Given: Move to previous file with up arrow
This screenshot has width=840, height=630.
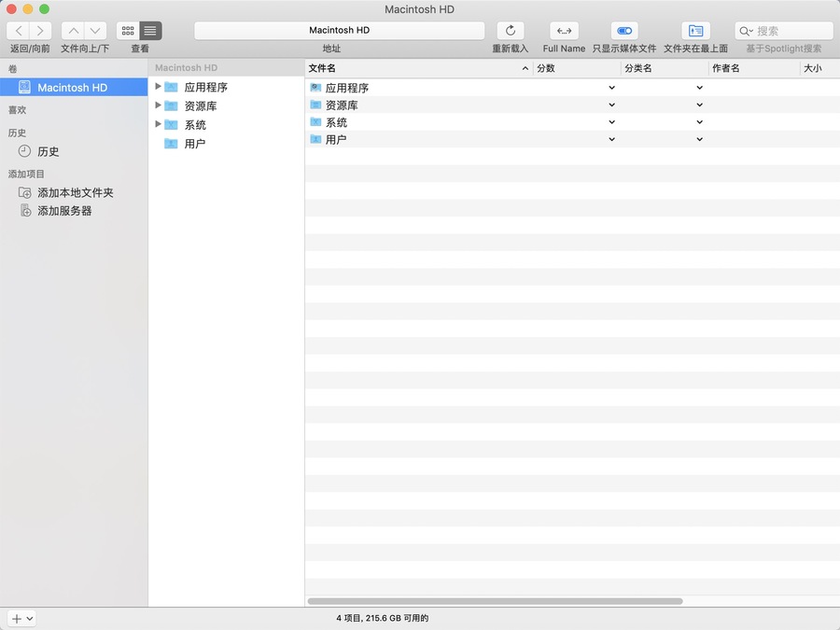Looking at the screenshot, I should pos(74,31).
